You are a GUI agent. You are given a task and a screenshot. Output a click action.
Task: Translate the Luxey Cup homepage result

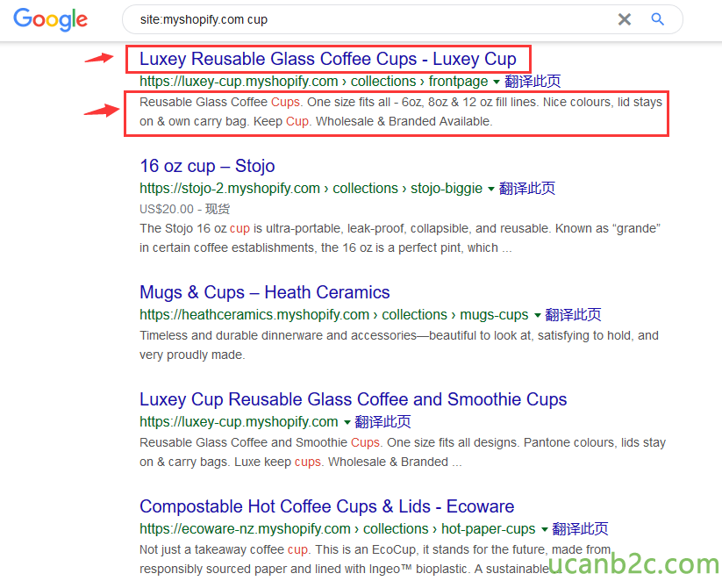382,422
